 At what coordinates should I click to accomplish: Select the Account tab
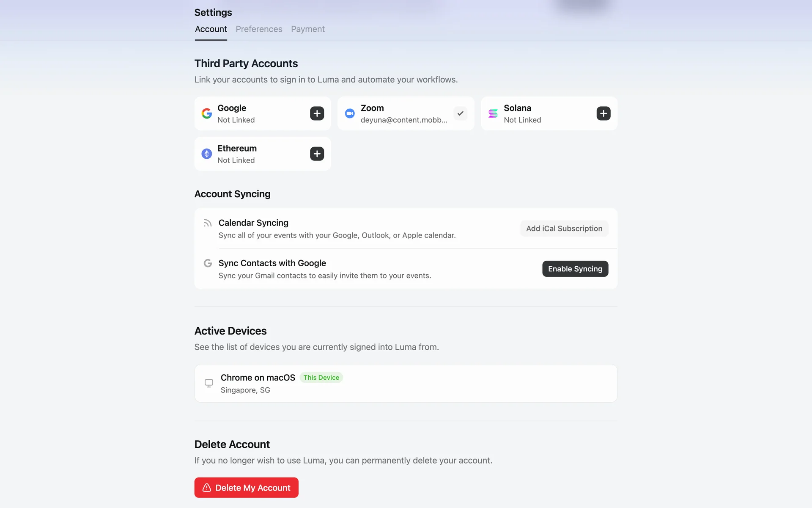[x=211, y=29]
